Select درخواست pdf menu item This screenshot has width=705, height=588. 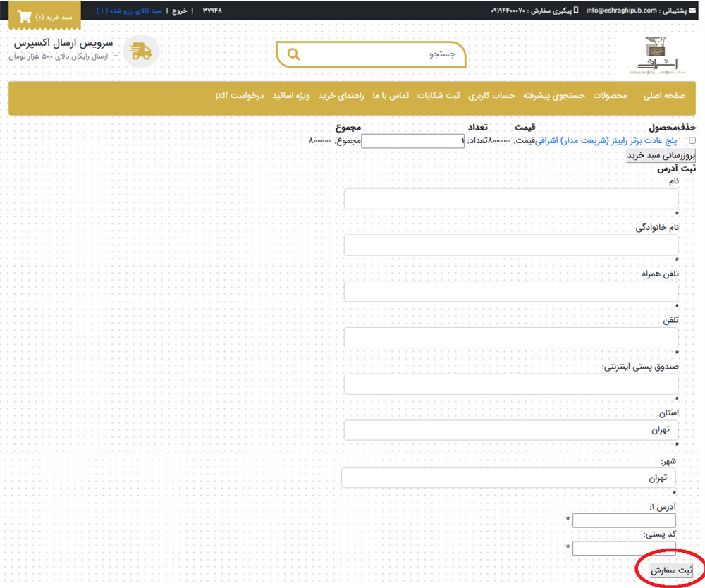coord(240,96)
